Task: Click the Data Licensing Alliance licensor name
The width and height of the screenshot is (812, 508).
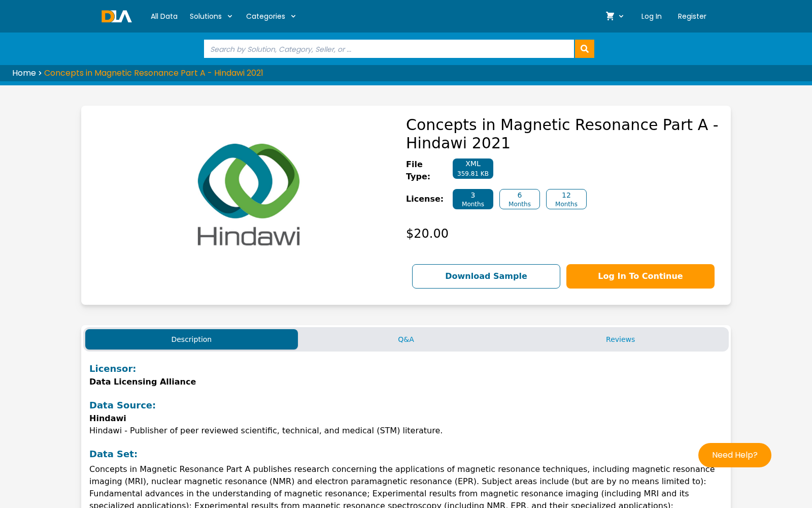Action: click(x=143, y=382)
